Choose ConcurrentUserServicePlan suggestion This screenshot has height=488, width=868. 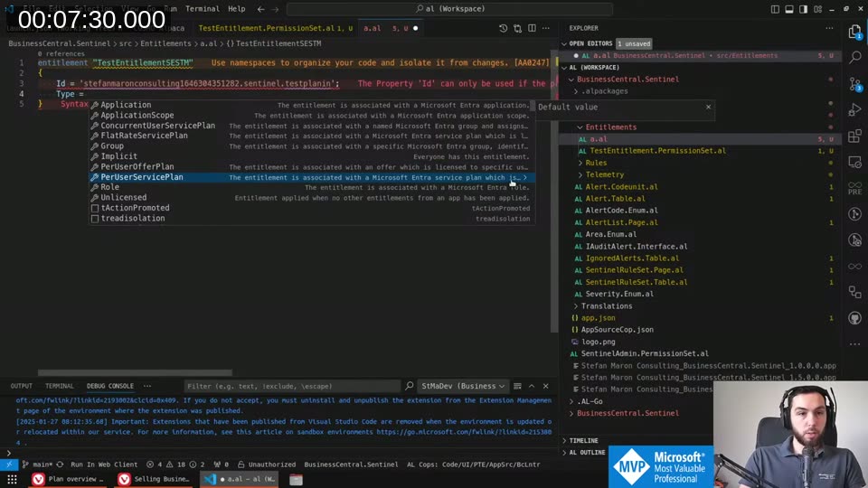tap(312, 126)
